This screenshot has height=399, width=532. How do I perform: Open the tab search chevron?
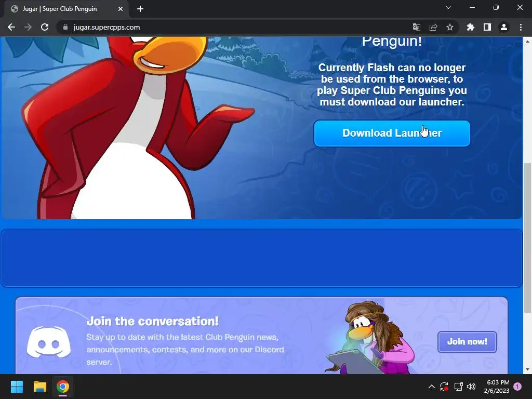click(448, 7)
